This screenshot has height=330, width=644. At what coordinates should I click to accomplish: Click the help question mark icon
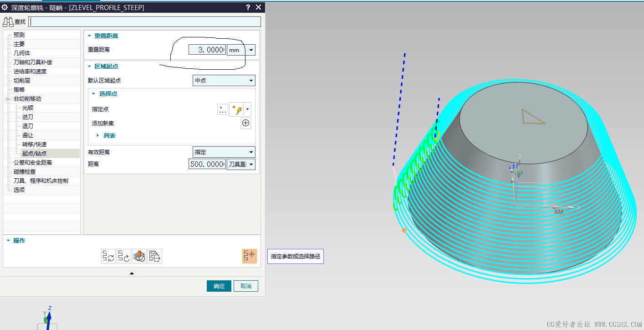pos(248,7)
